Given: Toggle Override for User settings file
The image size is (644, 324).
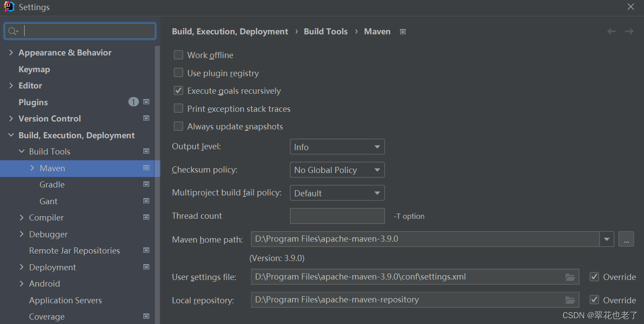Looking at the screenshot, I should pyautogui.click(x=594, y=276).
